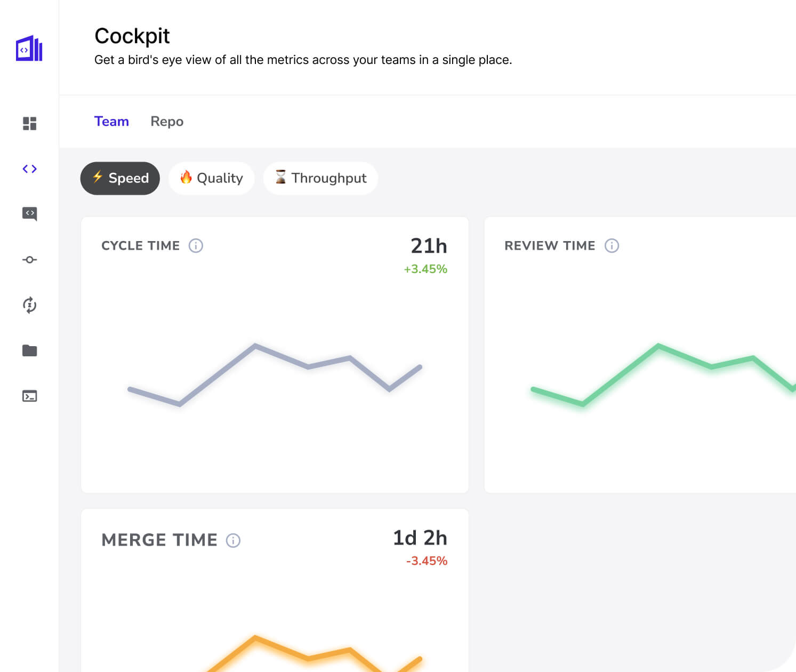
Task: Select the Speed filter pill
Action: (x=120, y=178)
